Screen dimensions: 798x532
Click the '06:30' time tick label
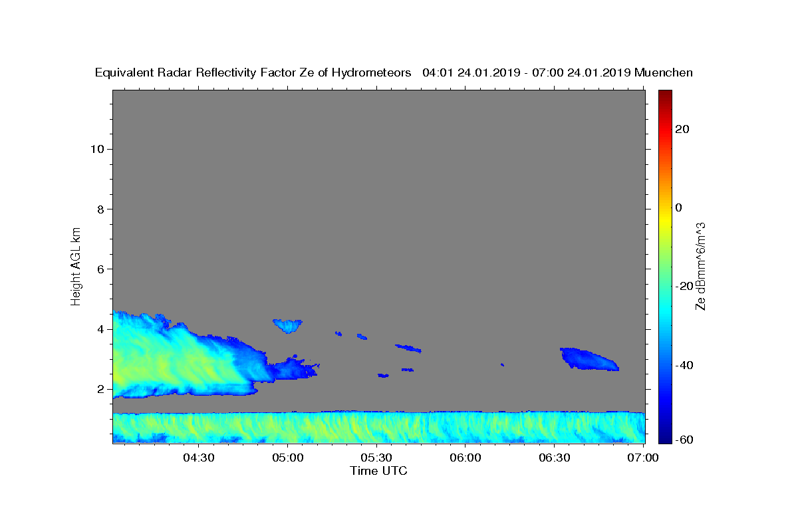[x=555, y=458]
